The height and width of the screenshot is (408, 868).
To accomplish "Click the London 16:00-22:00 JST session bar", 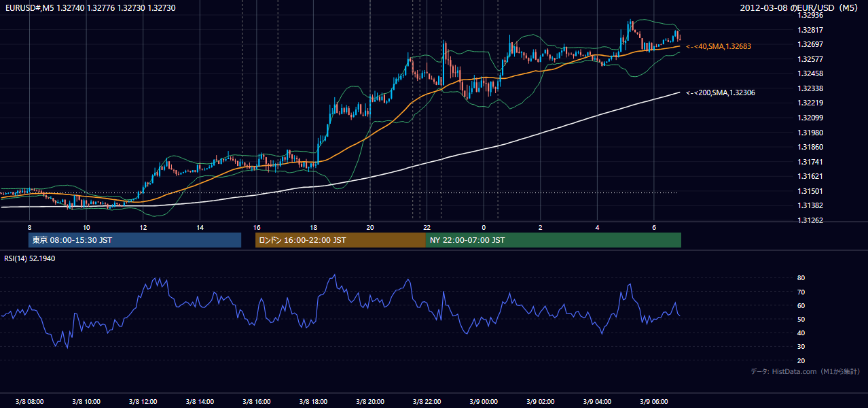I will coord(340,240).
